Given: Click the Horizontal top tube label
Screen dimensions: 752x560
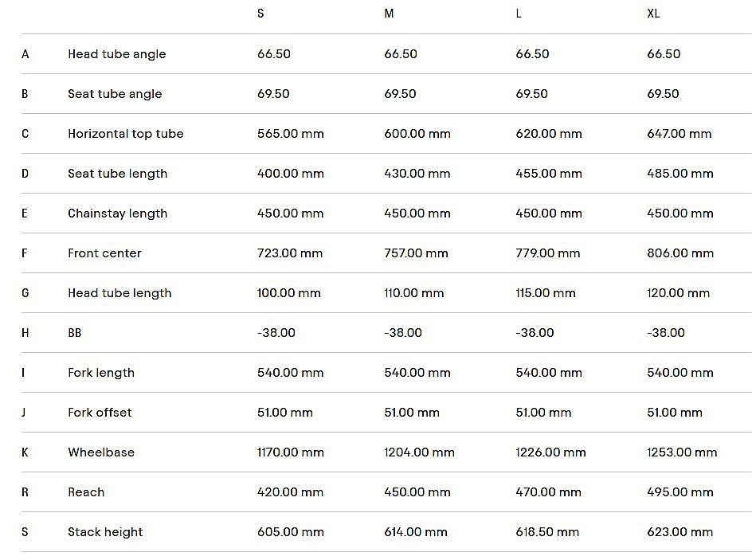Looking at the screenshot, I should click(x=125, y=134).
